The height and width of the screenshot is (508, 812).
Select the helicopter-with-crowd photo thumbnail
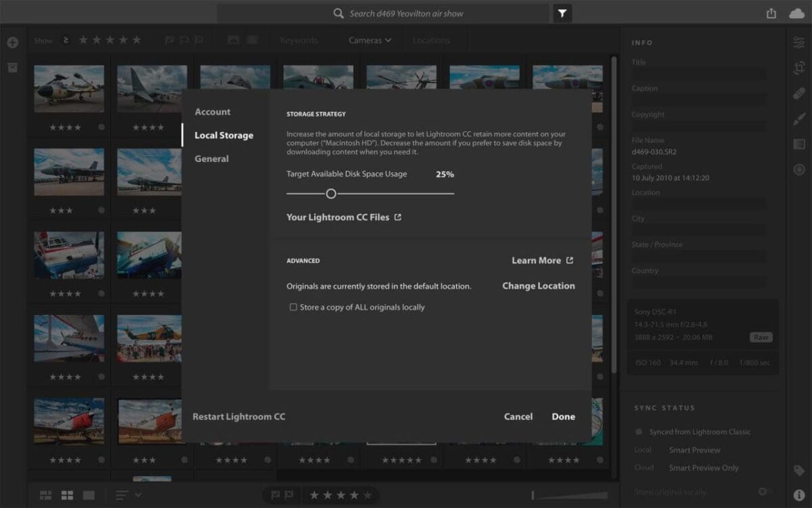[149, 339]
